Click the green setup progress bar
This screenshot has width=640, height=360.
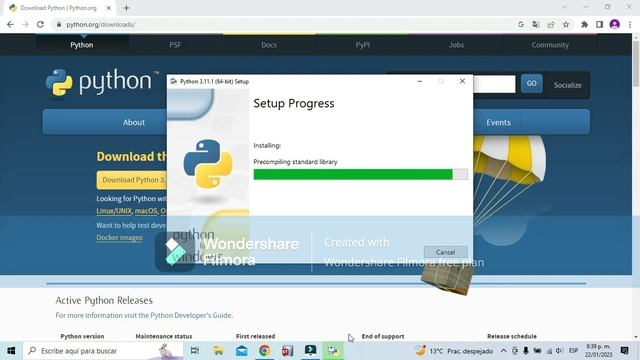[x=360, y=174]
